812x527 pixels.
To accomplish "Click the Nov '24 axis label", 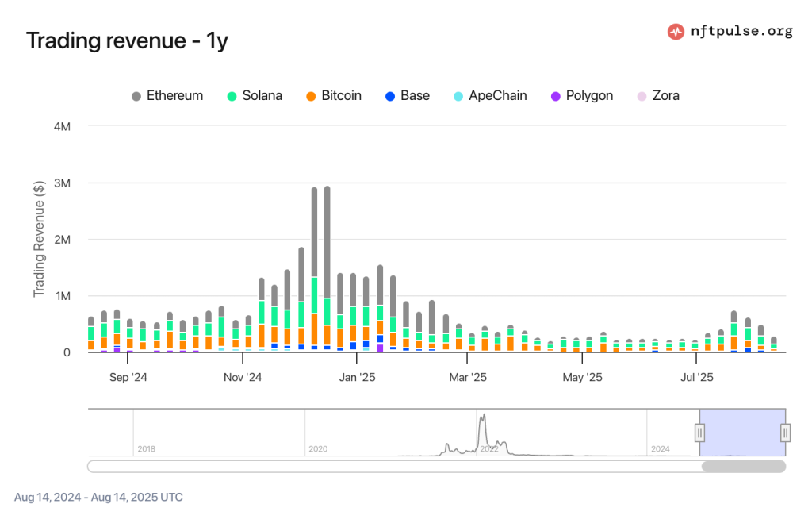I will [243, 377].
